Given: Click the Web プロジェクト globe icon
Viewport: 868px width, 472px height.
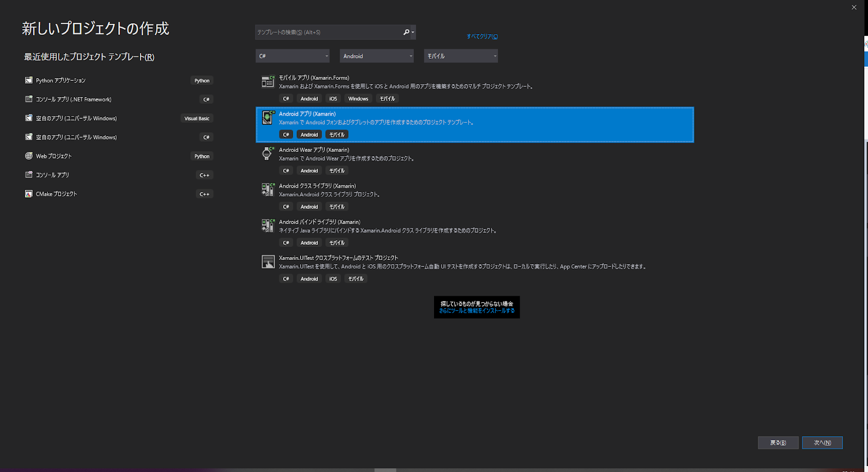Looking at the screenshot, I should coord(29,156).
